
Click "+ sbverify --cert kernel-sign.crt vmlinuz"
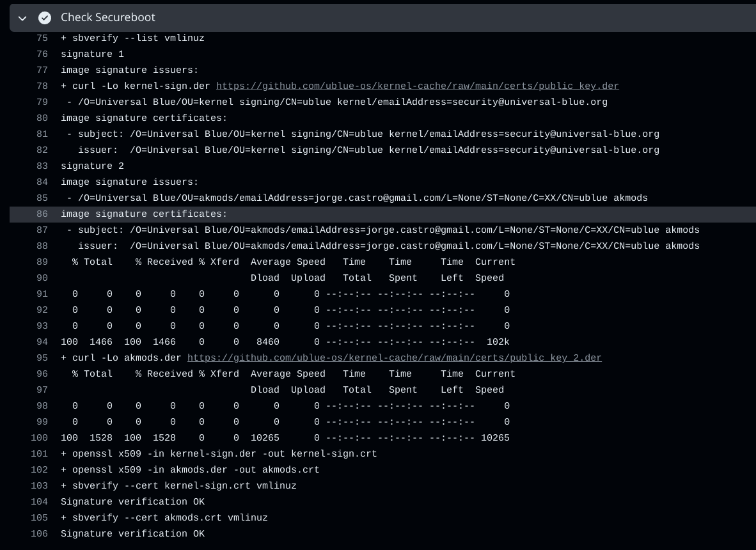point(178,485)
